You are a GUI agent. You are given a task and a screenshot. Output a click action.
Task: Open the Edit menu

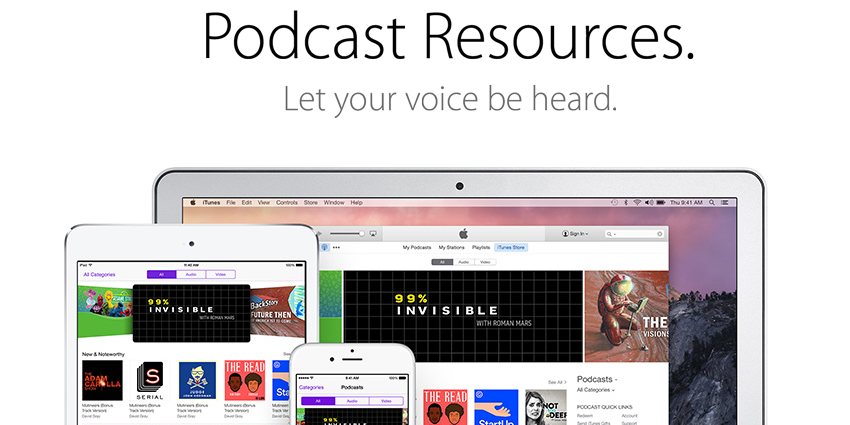tap(247, 203)
